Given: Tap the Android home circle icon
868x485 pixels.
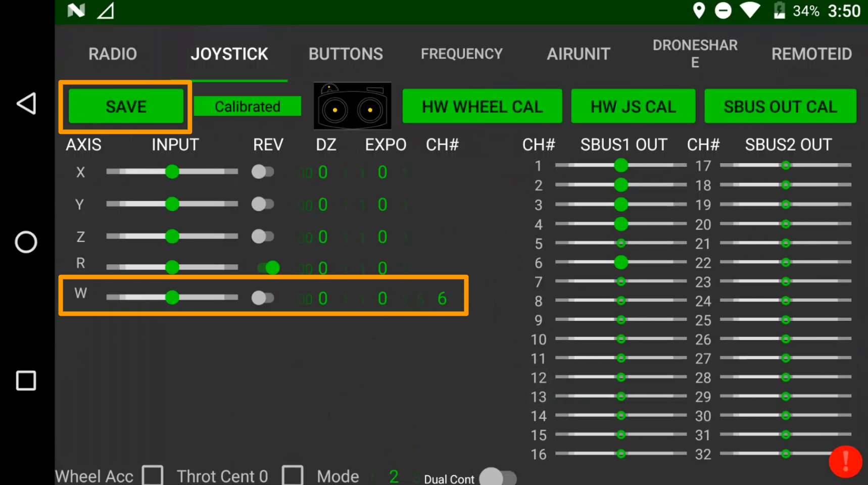Looking at the screenshot, I should [x=26, y=242].
